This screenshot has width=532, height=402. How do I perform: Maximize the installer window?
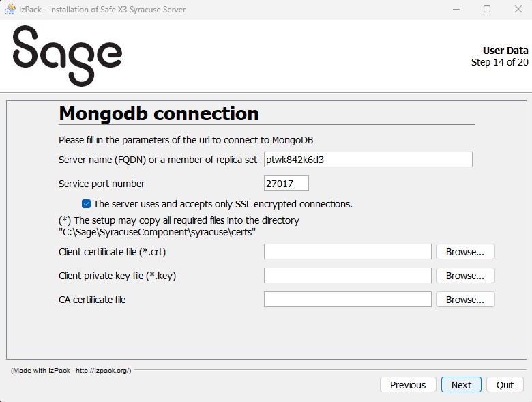pyautogui.click(x=487, y=10)
